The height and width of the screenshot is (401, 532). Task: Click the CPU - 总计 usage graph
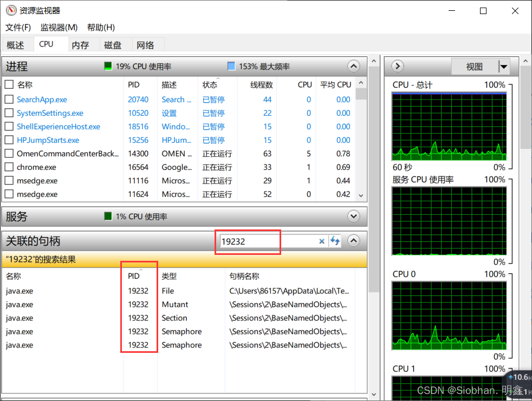pos(449,126)
